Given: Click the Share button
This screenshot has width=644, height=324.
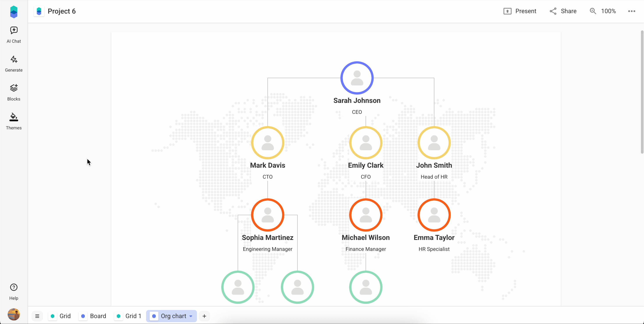Looking at the screenshot, I should point(563,11).
